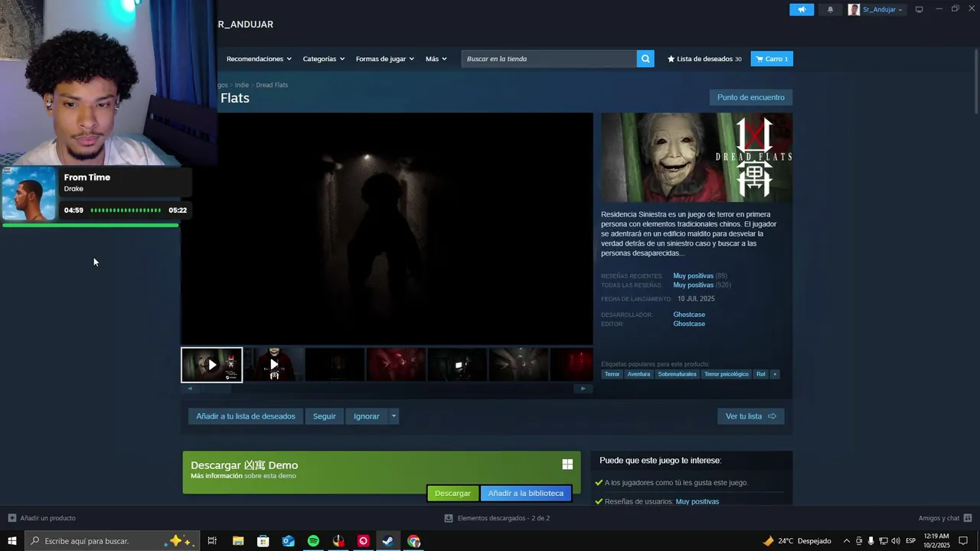Click Añadir un producto
The image size is (980, 551).
pyautogui.click(x=42, y=518)
